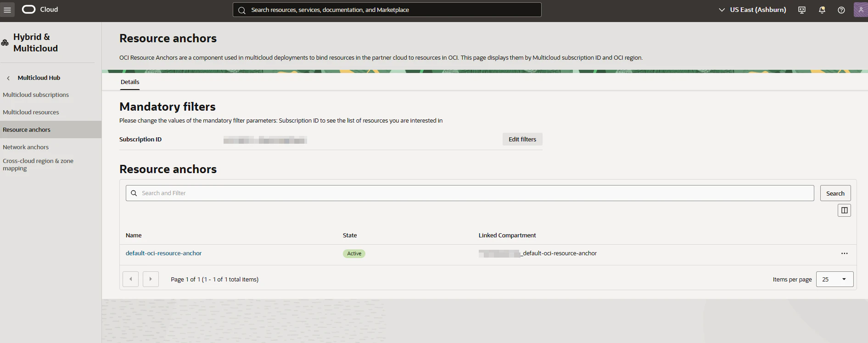Open the hamburger navigation menu

(7, 10)
